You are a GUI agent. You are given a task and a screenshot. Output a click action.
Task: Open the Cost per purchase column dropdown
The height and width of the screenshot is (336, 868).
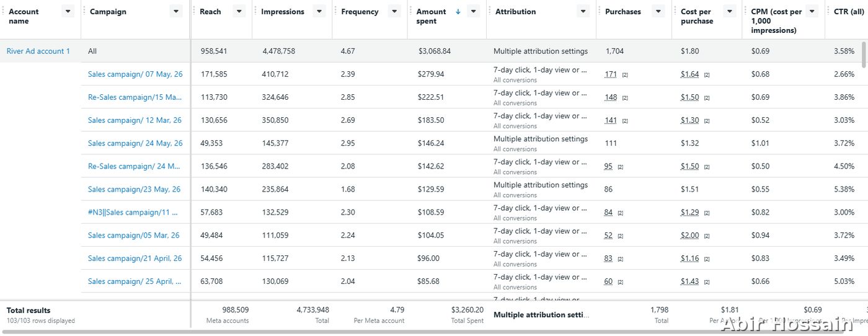[x=728, y=11]
